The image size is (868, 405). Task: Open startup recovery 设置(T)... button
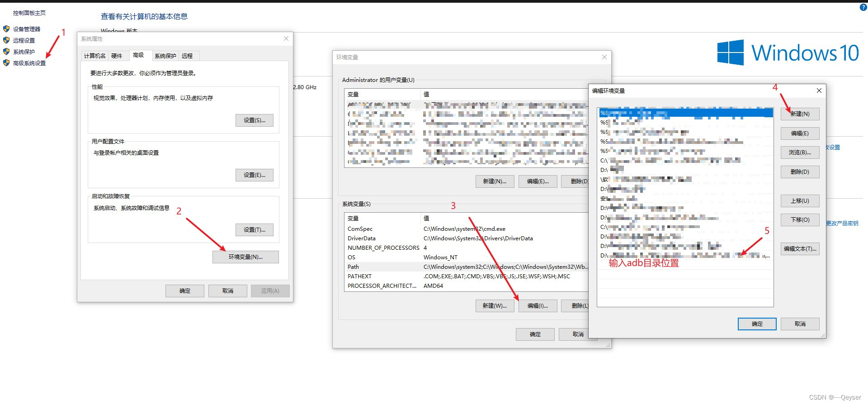pyautogui.click(x=255, y=230)
